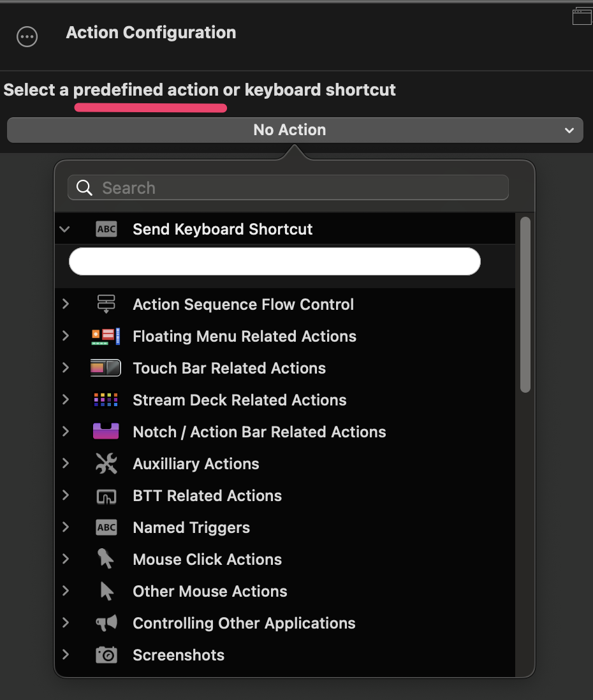This screenshot has height=700, width=593.
Task: Click the ABC Named Triggers icon
Action: tap(105, 527)
